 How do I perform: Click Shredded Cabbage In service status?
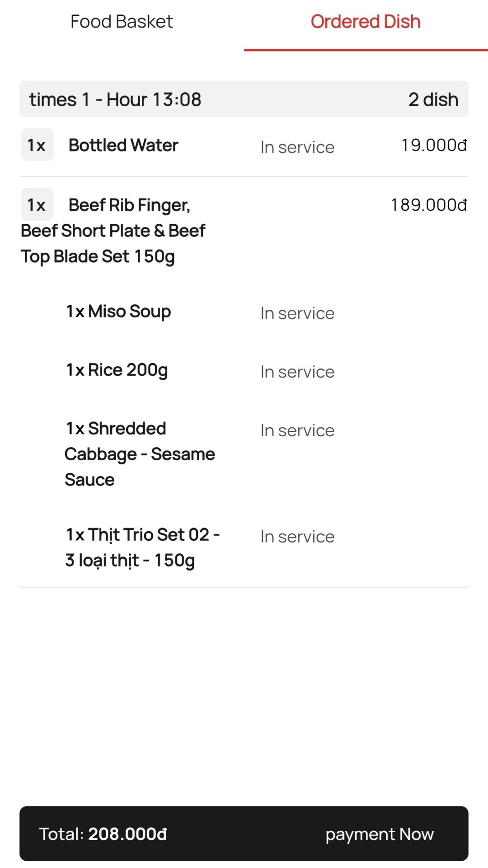tap(297, 431)
